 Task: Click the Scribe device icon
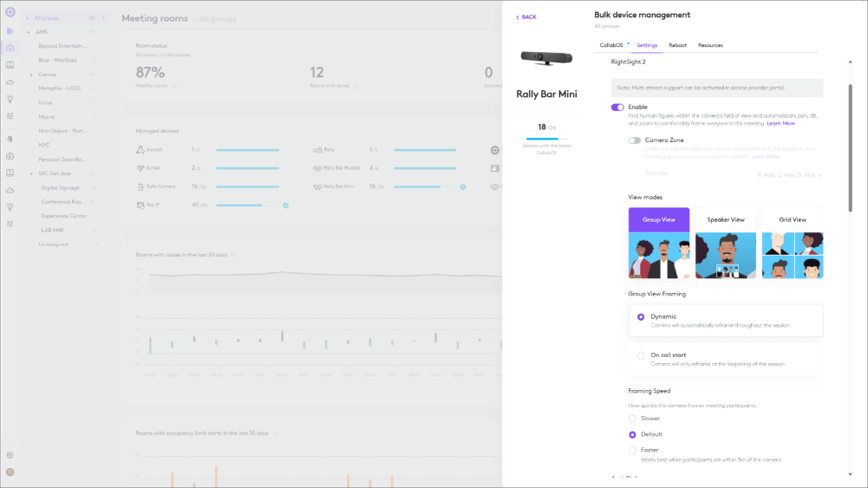tap(140, 167)
